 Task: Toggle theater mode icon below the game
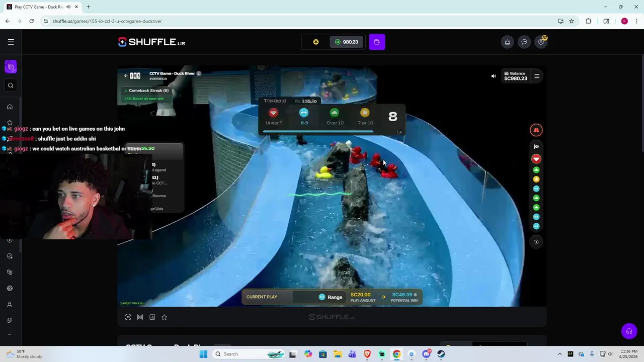click(140, 317)
